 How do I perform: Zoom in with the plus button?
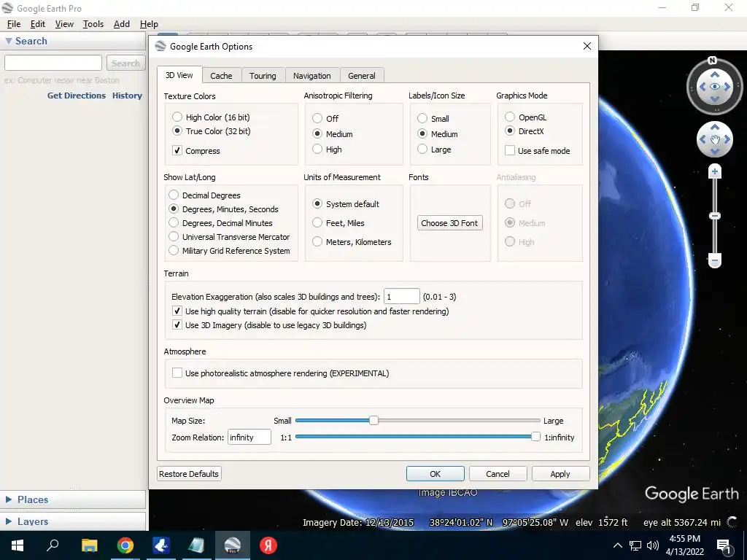(715, 171)
